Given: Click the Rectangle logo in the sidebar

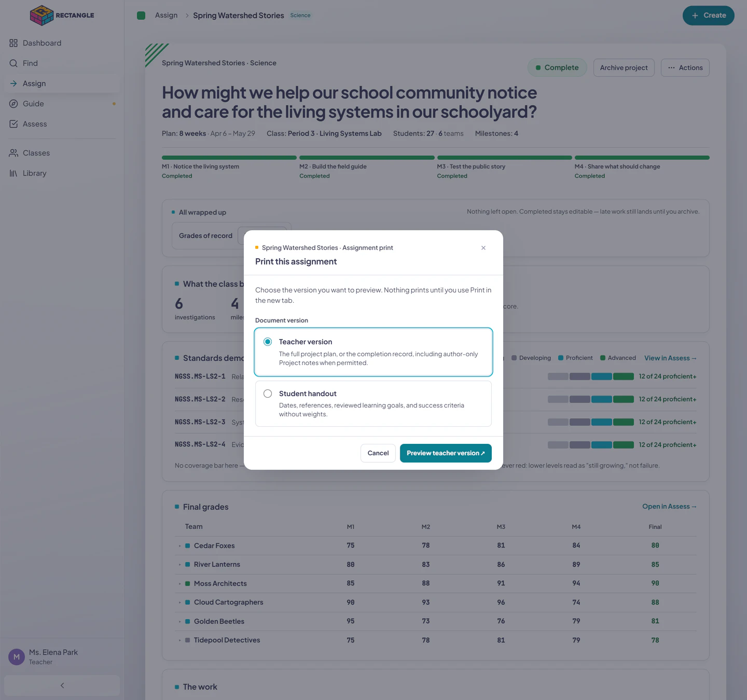Looking at the screenshot, I should [62, 15].
